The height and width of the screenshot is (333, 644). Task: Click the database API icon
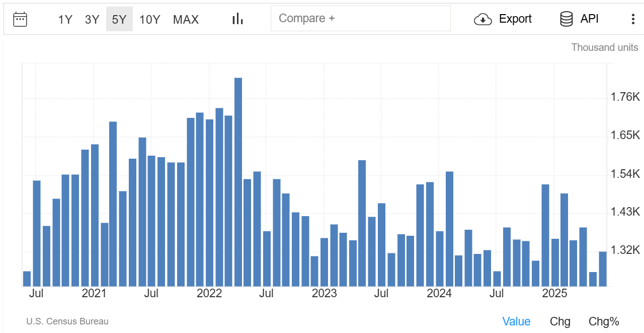[567, 19]
